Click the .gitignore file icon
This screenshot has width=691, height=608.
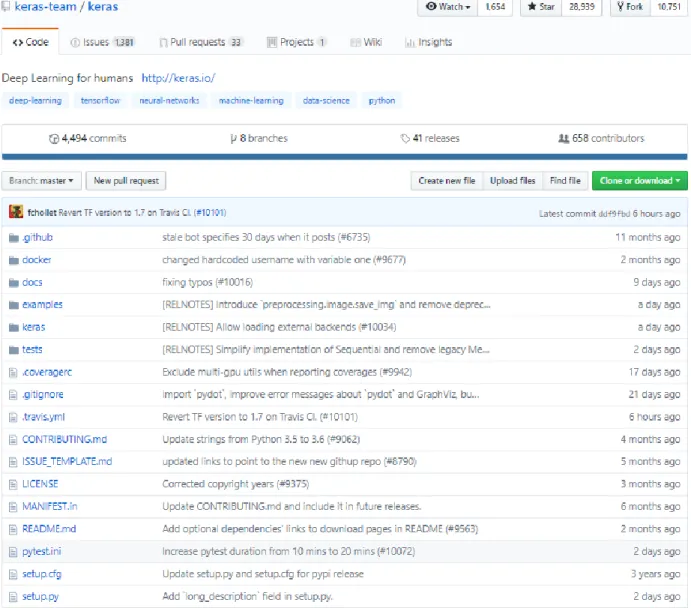(13, 395)
